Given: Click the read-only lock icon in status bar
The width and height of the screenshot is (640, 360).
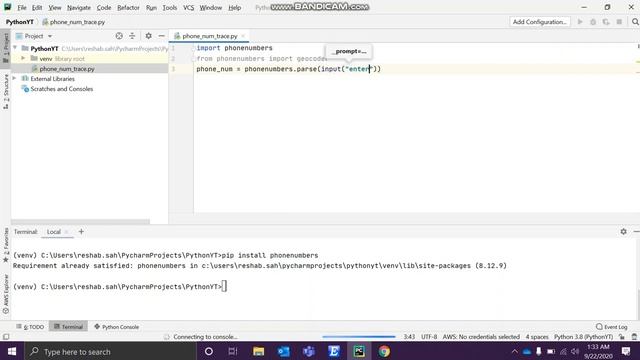Looking at the screenshot, I should click(x=622, y=337).
